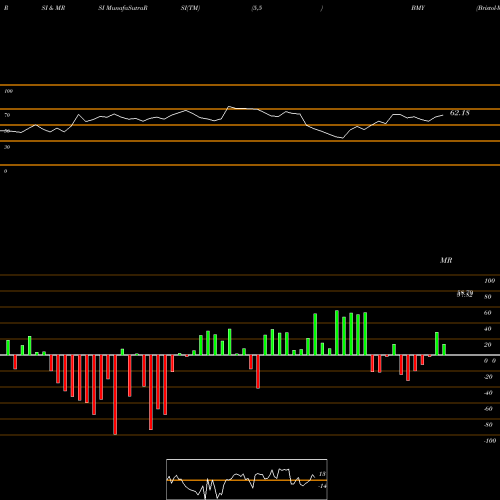The height and width of the screenshot is (500, 500).
Task: Open the small thumbnail chart at the bottom
Action: [x=247, y=479]
